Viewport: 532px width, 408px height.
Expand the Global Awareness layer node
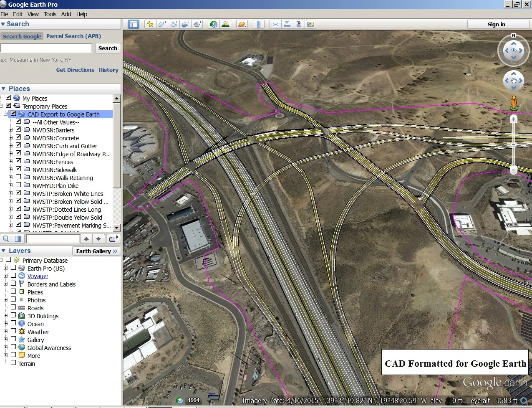tap(5, 347)
